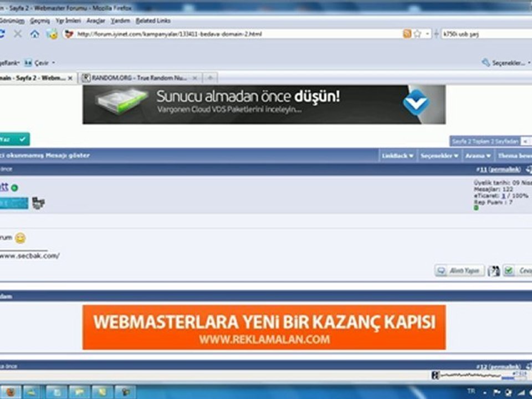
Task: Click the cyan user rank badge
Action: (x=13, y=203)
